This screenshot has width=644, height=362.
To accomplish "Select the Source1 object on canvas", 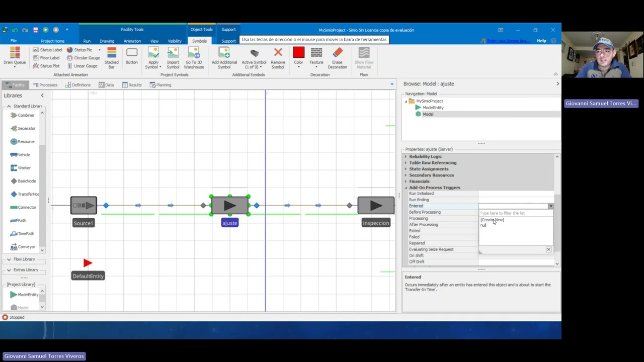I will tap(84, 205).
